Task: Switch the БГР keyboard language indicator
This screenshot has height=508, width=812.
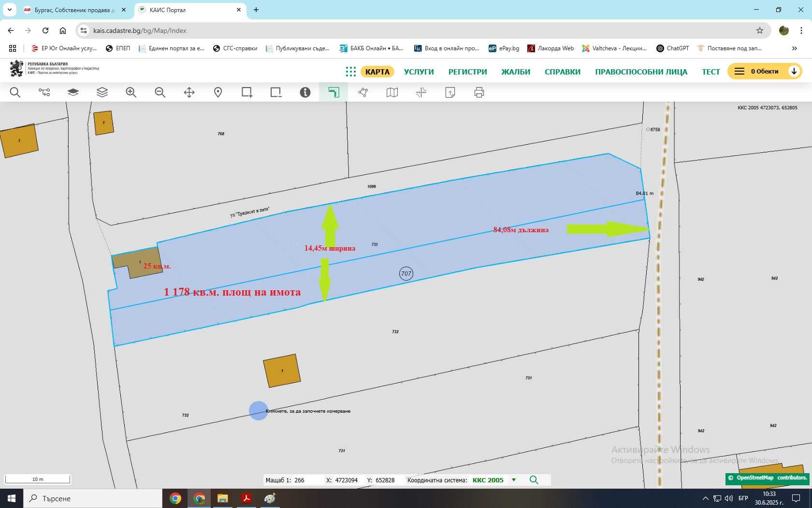Action: [x=743, y=498]
